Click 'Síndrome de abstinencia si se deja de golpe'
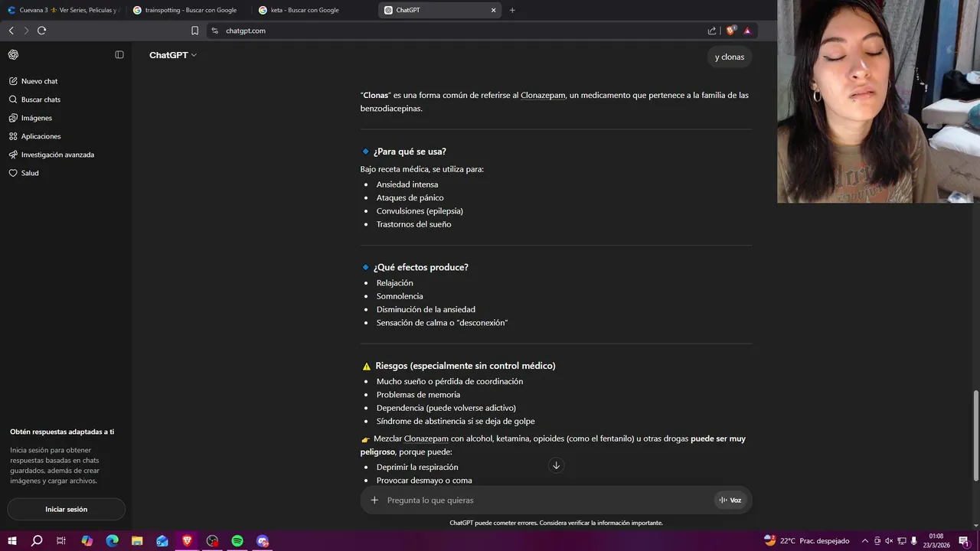The width and height of the screenshot is (980, 551). [x=456, y=421]
